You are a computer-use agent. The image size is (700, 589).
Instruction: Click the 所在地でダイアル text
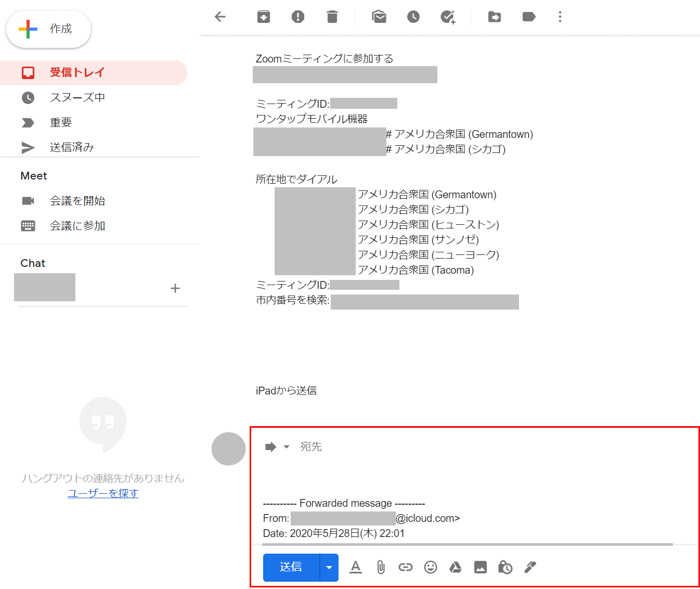pos(296,180)
